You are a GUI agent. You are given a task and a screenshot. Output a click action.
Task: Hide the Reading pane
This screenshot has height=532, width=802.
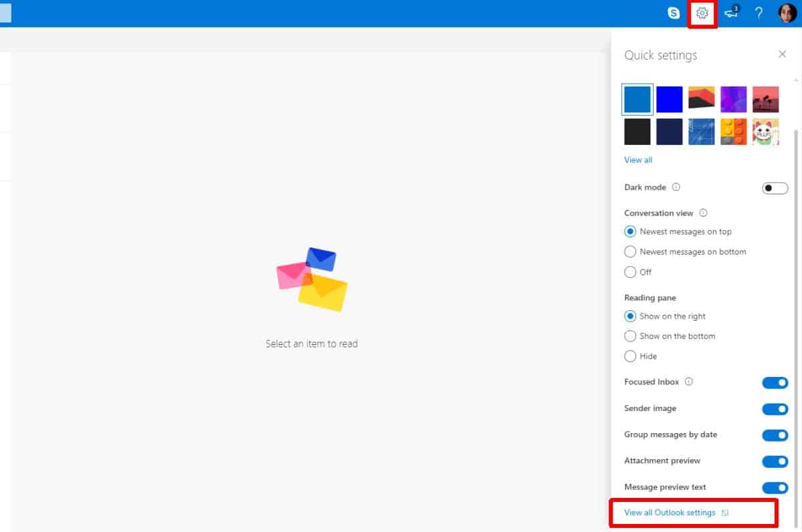630,356
